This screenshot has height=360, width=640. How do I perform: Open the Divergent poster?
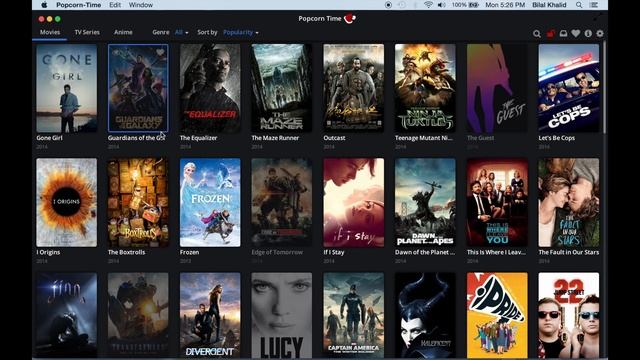(210, 316)
